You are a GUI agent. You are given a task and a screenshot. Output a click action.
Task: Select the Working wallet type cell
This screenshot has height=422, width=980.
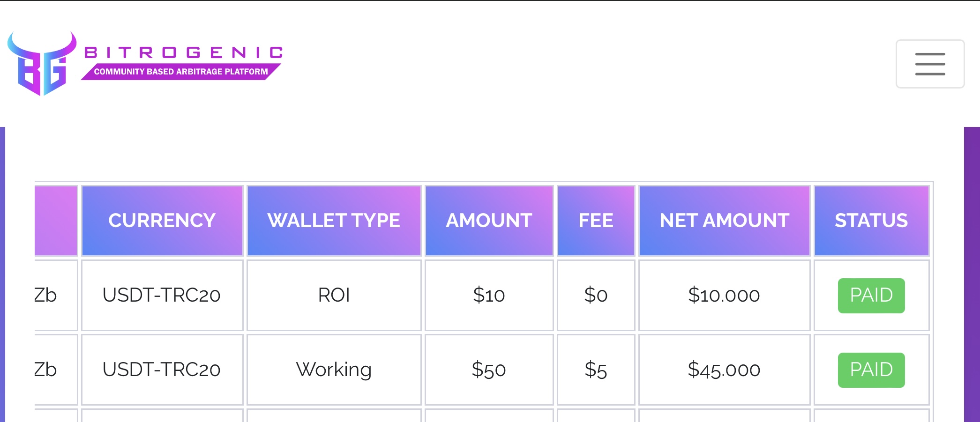click(334, 370)
